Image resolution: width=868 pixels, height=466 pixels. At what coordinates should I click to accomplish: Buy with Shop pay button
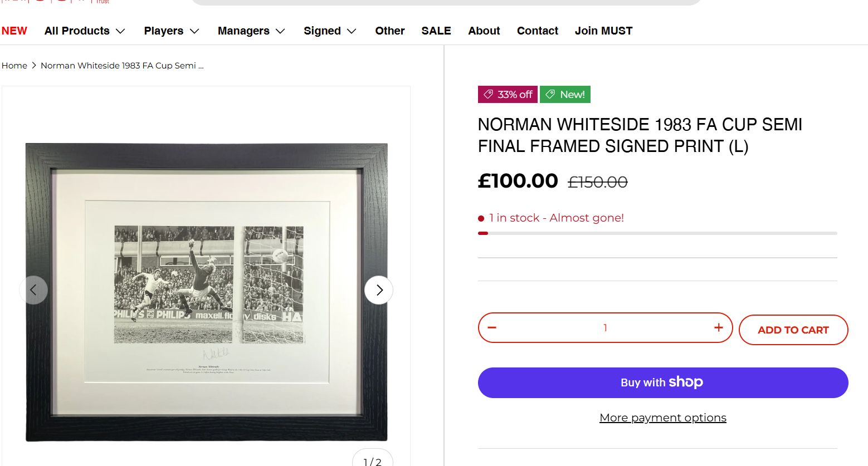[663, 382]
